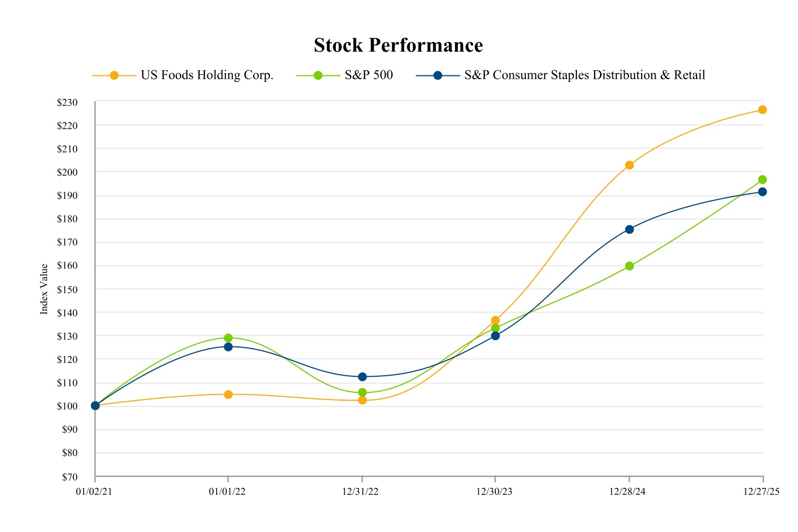This screenshot has width=798, height=532.
Task: Select the $170 y-axis label
Action: [x=66, y=242]
